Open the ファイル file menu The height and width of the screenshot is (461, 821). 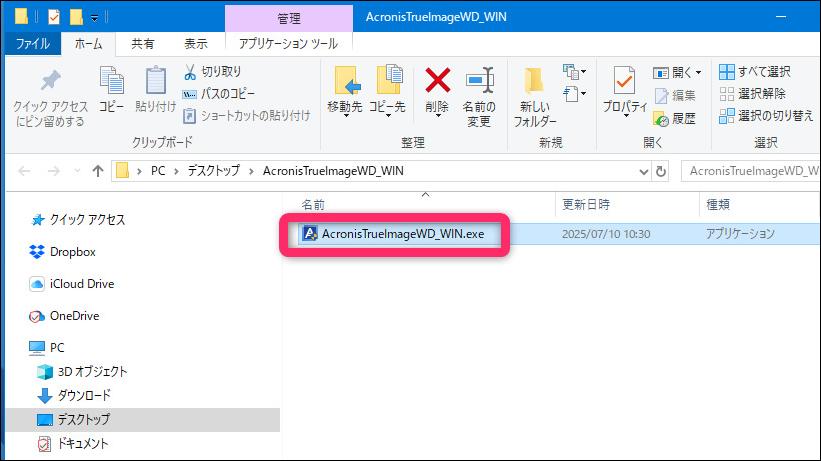pos(33,43)
